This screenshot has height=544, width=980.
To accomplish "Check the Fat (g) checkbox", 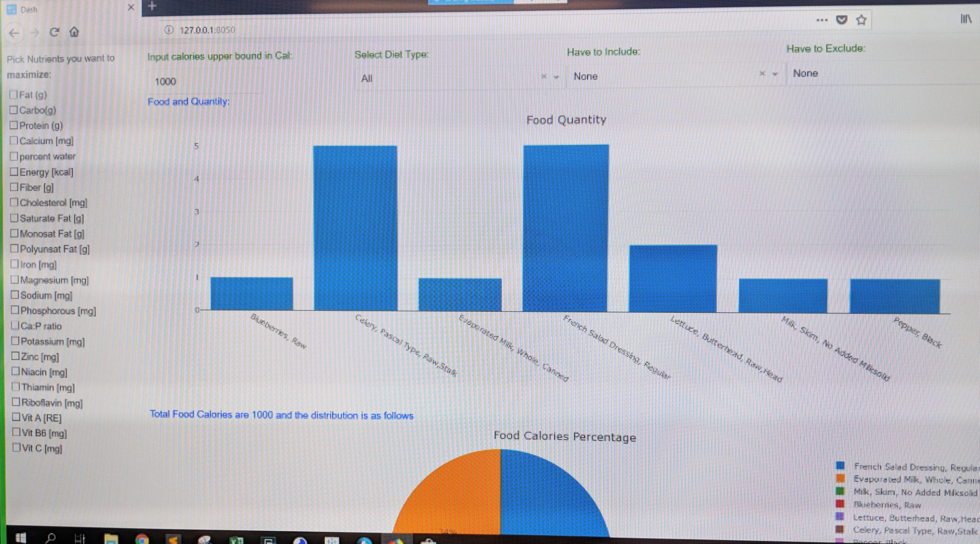I will [x=13, y=94].
